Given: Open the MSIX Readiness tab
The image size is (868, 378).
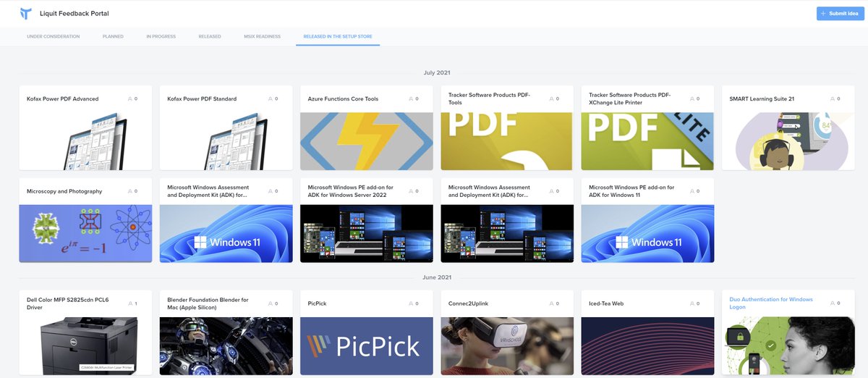Looking at the screenshot, I should [262, 36].
